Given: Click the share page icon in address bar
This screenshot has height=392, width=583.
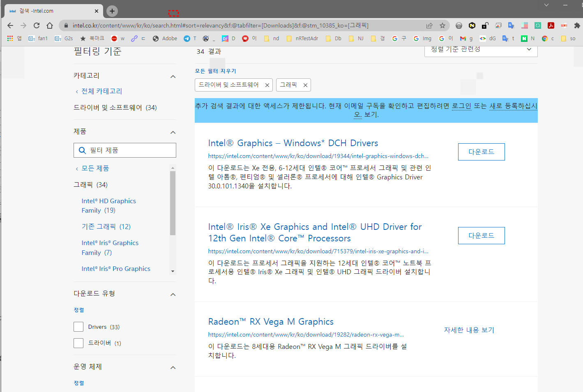Looking at the screenshot, I should 429,25.
